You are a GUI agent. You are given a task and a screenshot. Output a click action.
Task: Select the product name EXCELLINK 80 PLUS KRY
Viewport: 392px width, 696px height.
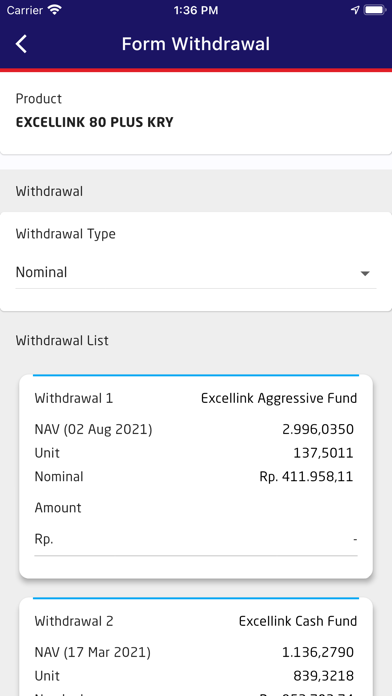point(95,122)
